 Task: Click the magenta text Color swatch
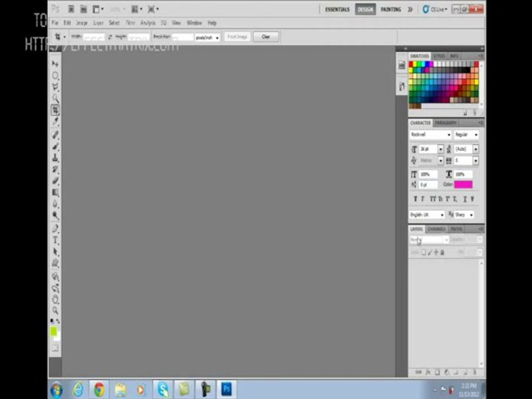pyautogui.click(x=463, y=184)
